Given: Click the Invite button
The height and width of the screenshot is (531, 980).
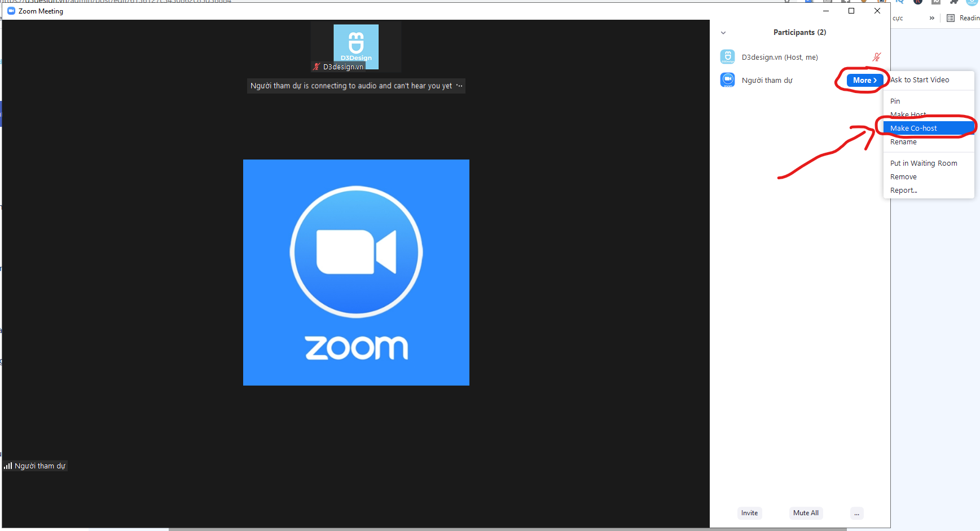Looking at the screenshot, I should [x=749, y=513].
